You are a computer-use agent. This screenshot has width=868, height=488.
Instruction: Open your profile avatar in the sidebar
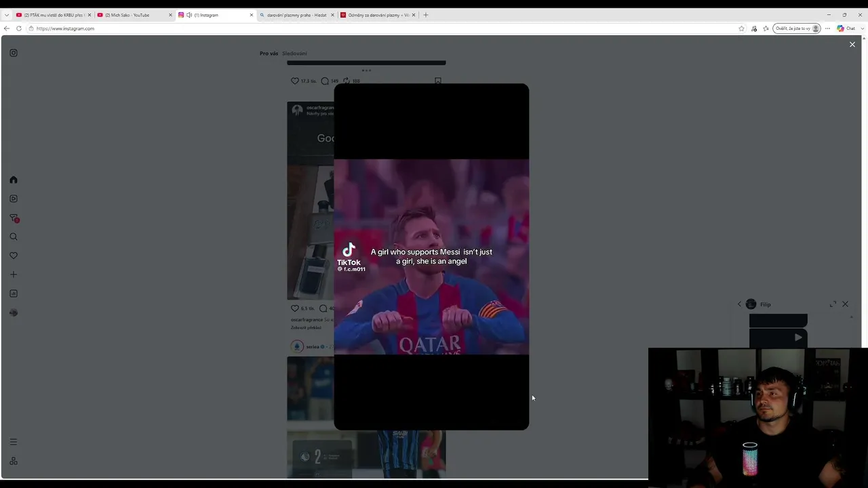point(14,312)
